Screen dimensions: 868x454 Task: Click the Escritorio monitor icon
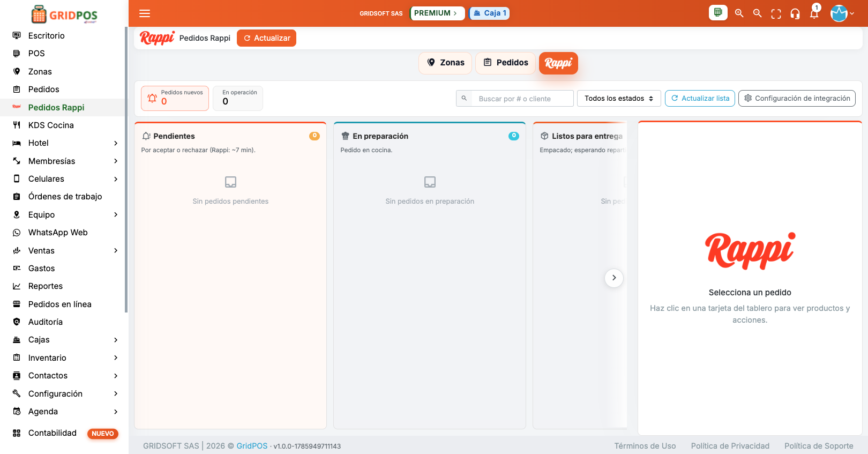coord(17,35)
